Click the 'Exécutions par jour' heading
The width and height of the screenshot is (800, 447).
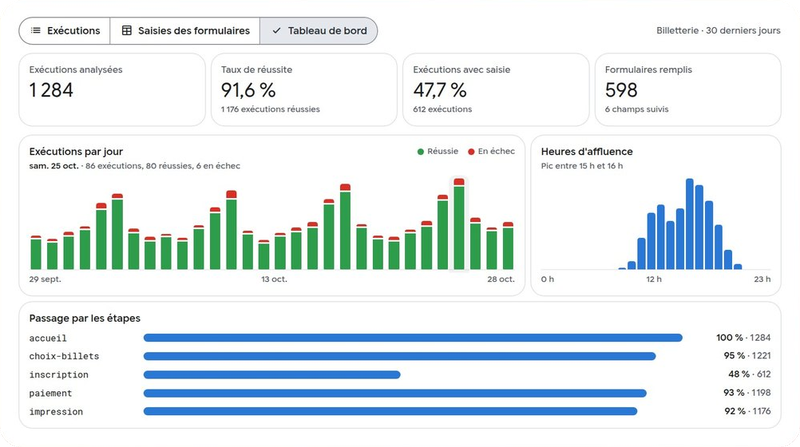[76, 152]
